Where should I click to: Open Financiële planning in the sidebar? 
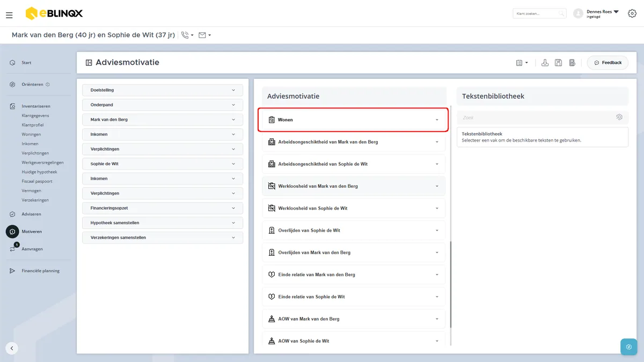pyautogui.click(x=40, y=271)
